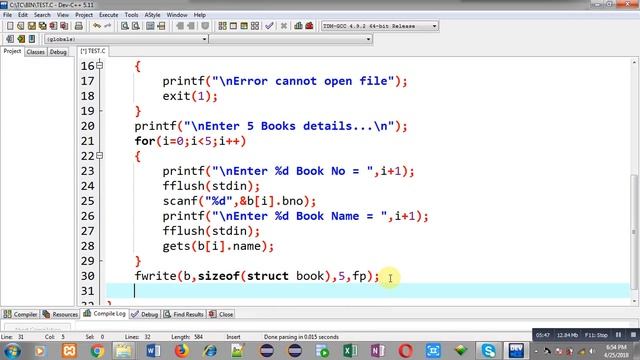Open Skype from the taskbar
The width and height of the screenshot is (640, 360).
click(488, 351)
